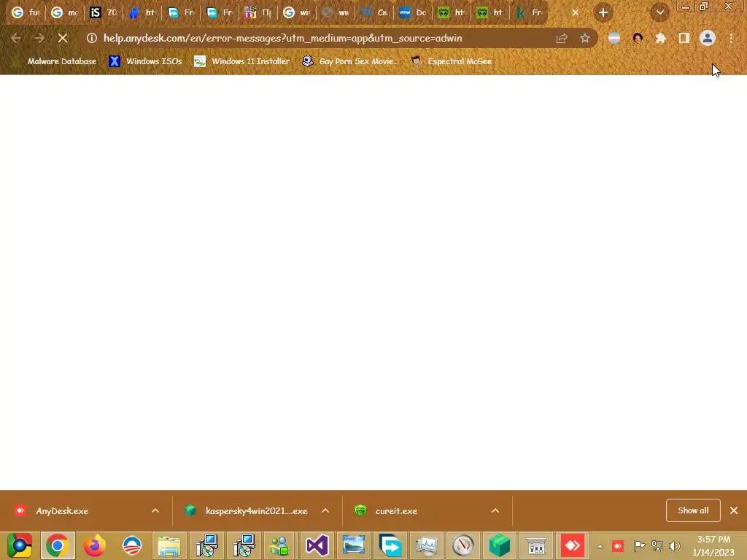Open the Extensions puzzle piece menu
This screenshot has width=747, height=560.
(x=661, y=38)
